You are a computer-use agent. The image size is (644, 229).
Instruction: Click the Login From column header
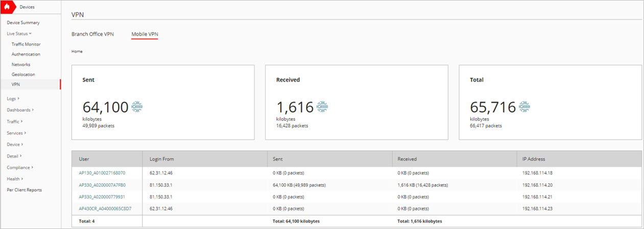(204, 159)
